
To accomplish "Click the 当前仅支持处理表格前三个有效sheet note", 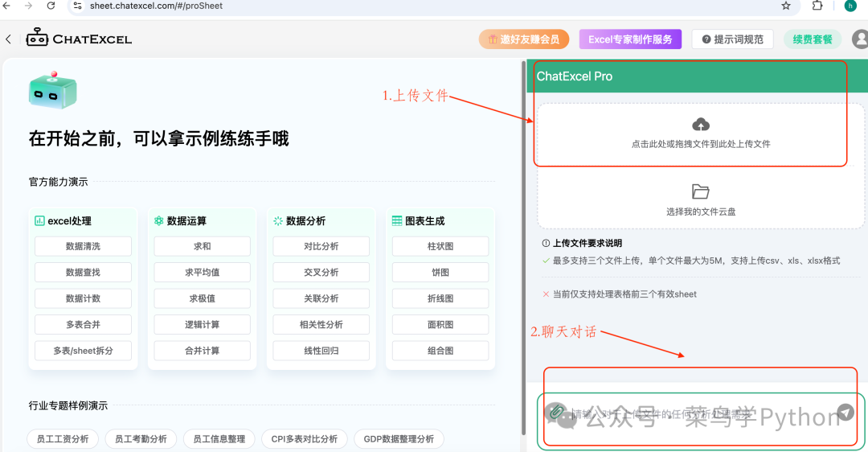I will point(624,294).
